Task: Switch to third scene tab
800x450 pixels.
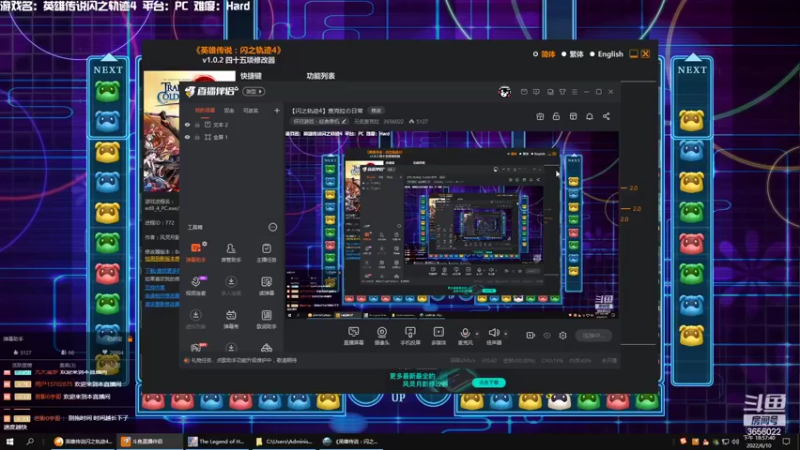Action: tap(251, 110)
